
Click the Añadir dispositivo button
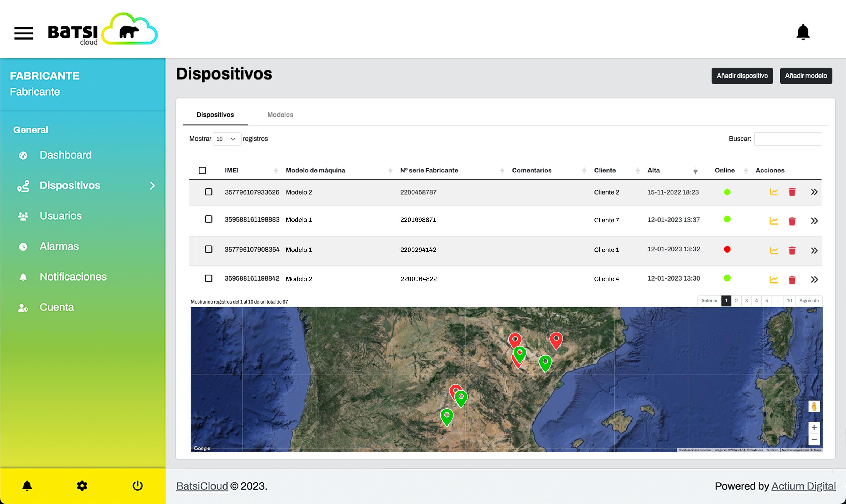pyautogui.click(x=742, y=76)
